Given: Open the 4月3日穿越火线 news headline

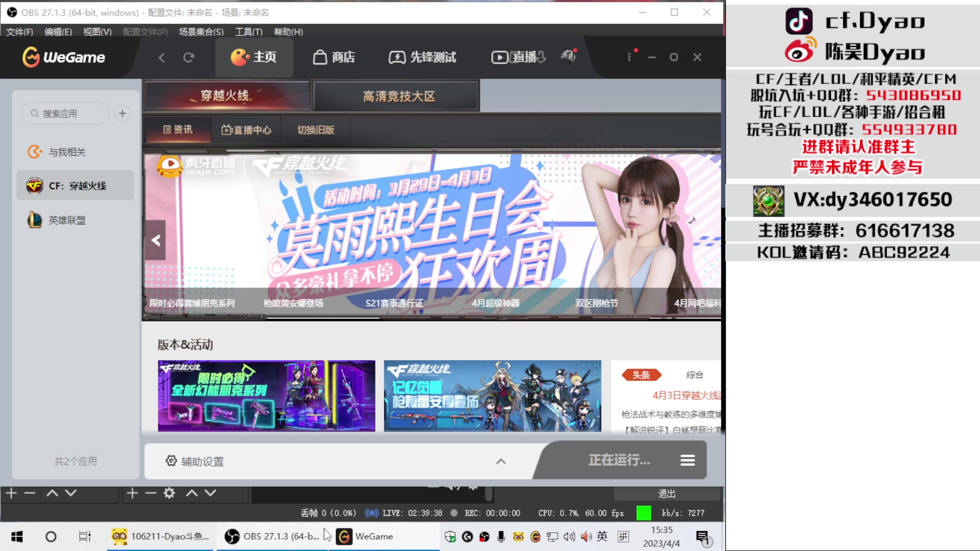Looking at the screenshot, I should (687, 395).
